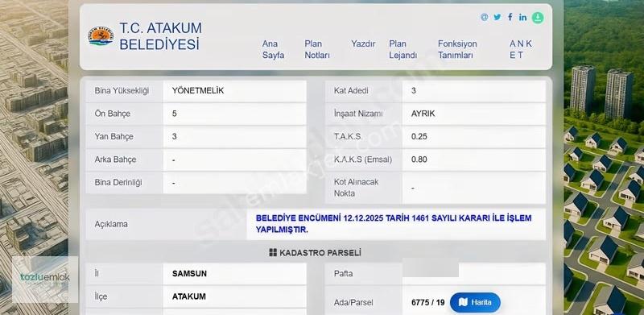This screenshot has height=315, width=644.
Task: Select the BELEDİYE ENCÜMENİ description text
Action: (394, 224)
